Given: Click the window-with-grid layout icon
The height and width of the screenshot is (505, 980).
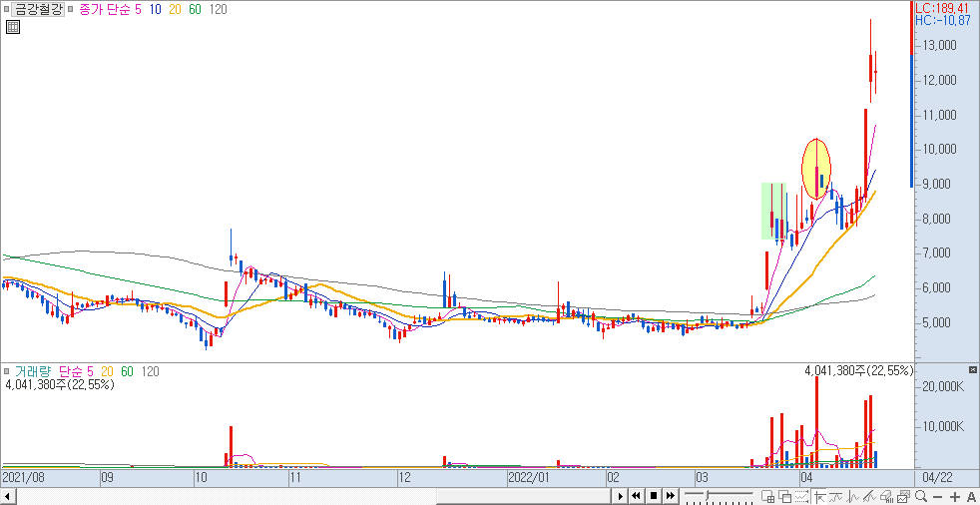Looking at the screenshot, I should [x=768, y=497].
